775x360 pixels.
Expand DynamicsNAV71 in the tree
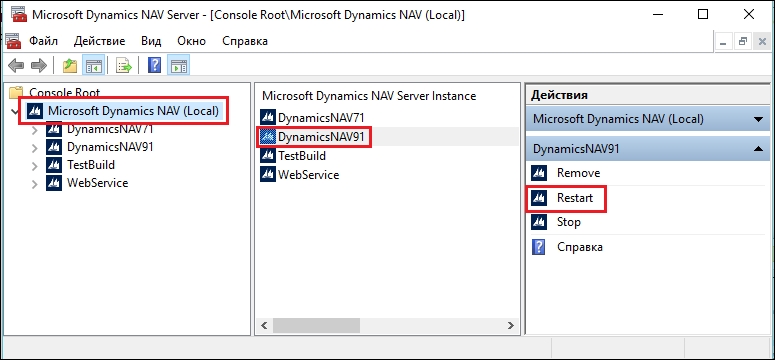pos(35,130)
